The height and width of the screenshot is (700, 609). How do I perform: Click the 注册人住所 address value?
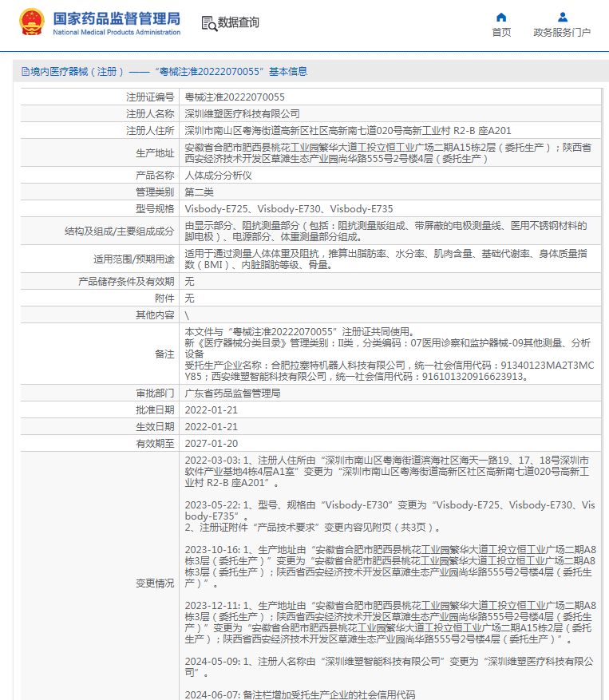[348, 130]
